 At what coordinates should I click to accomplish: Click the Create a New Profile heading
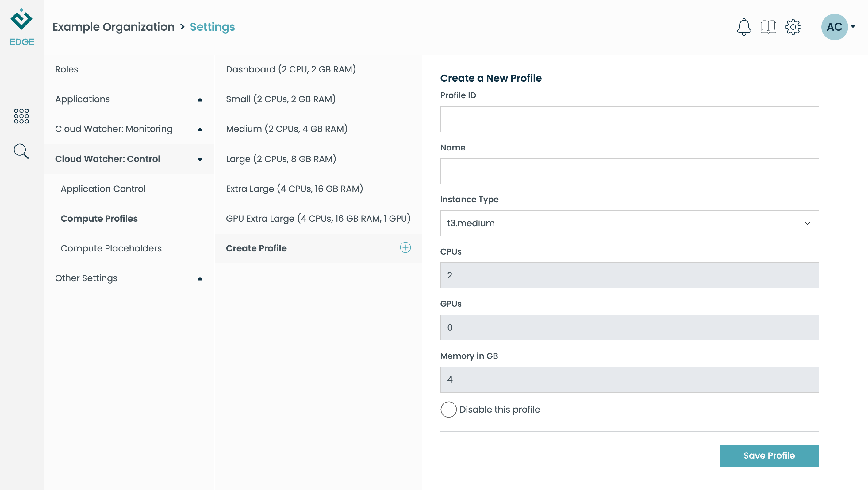(x=491, y=78)
